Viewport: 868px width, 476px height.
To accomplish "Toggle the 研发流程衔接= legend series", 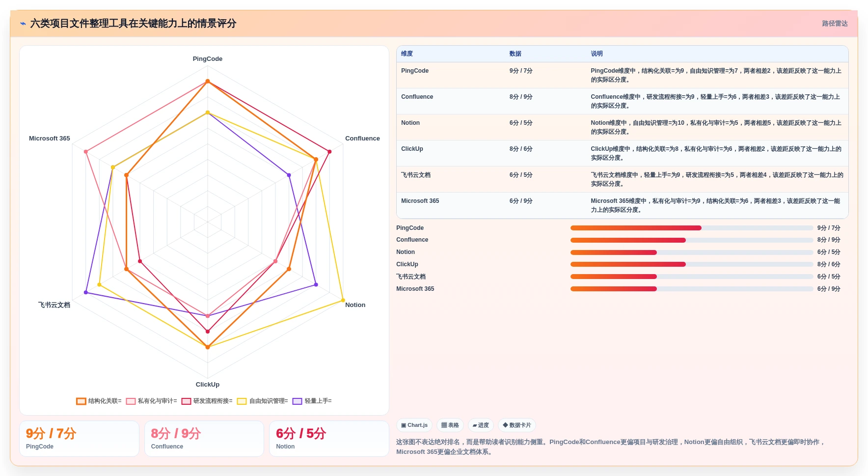I will [207, 401].
